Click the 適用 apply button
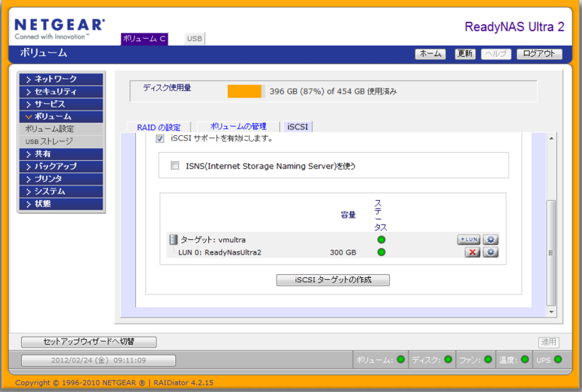Screen dimensions: 582x392 tap(549, 342)
